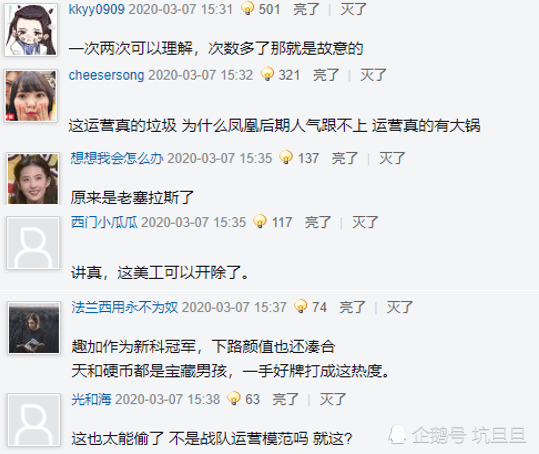Viewport: 539px width, 454px height.
Task: Upvote 西门小瓜瓜's comment with 亮了
Action: point(318,222)
